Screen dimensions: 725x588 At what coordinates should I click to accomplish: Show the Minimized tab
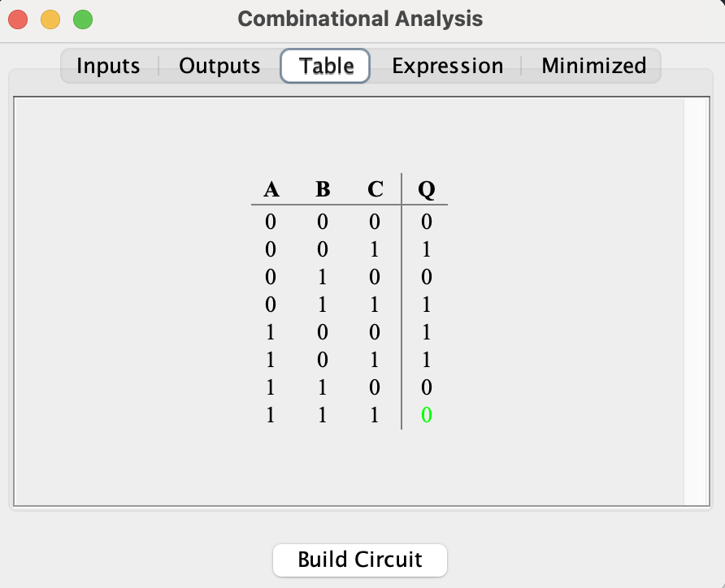(x=593, y=66)
